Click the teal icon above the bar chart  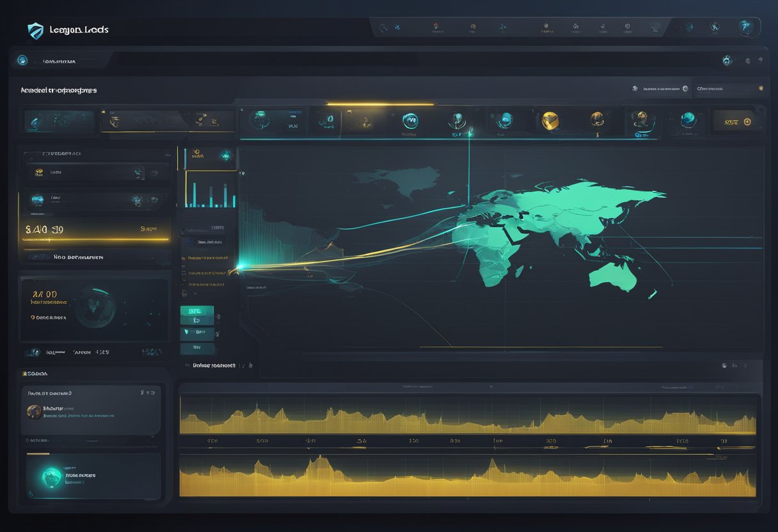(x=225, y=155)
